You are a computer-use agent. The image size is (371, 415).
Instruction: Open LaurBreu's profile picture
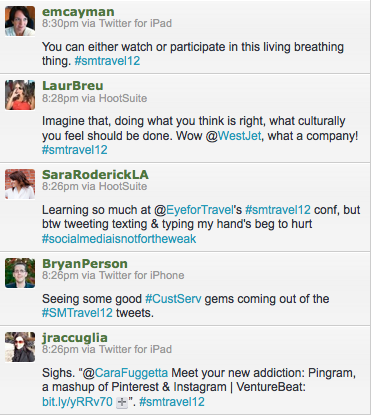20,95
